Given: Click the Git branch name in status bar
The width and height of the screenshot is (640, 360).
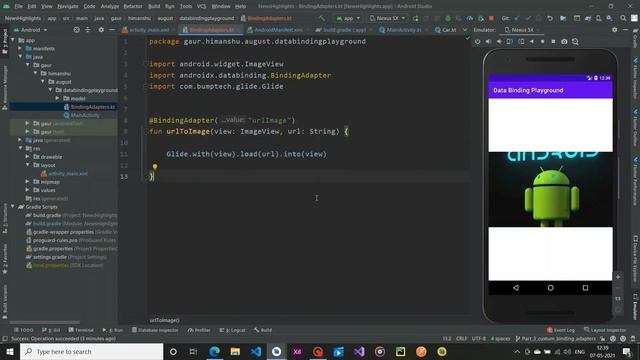Looking at the screenshot, I should click(x=556, y=339).
